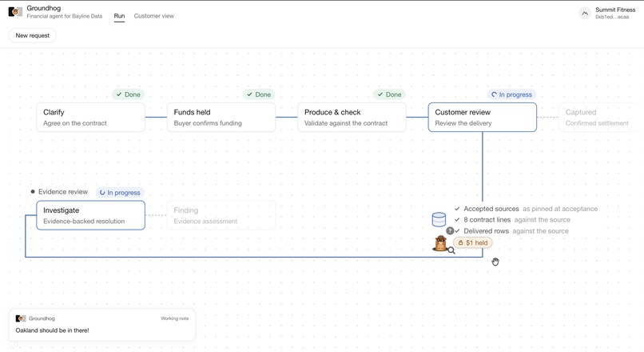Click the 'Oakland should be in there!' note
Screen dimensions: 644x352
(52, 330)
